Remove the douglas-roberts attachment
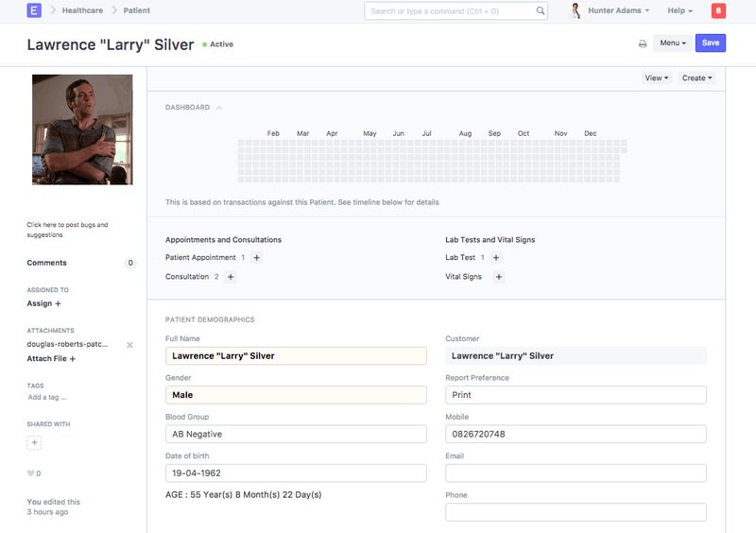Viewport: 756px width, 533px height. [130, 345]
